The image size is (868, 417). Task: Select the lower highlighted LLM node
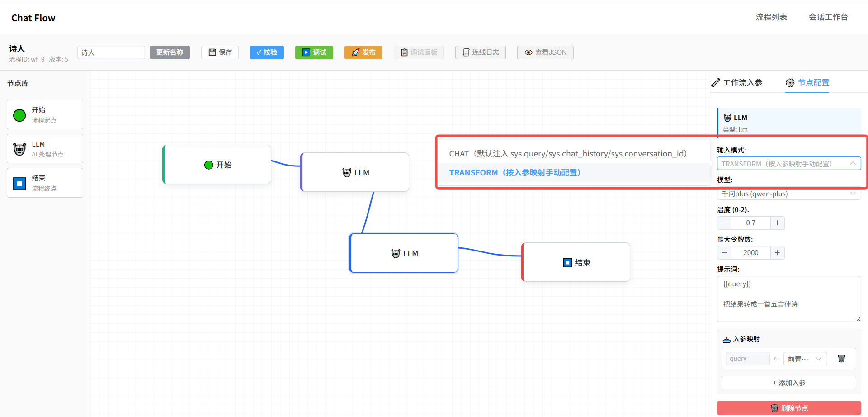point(404,253)
